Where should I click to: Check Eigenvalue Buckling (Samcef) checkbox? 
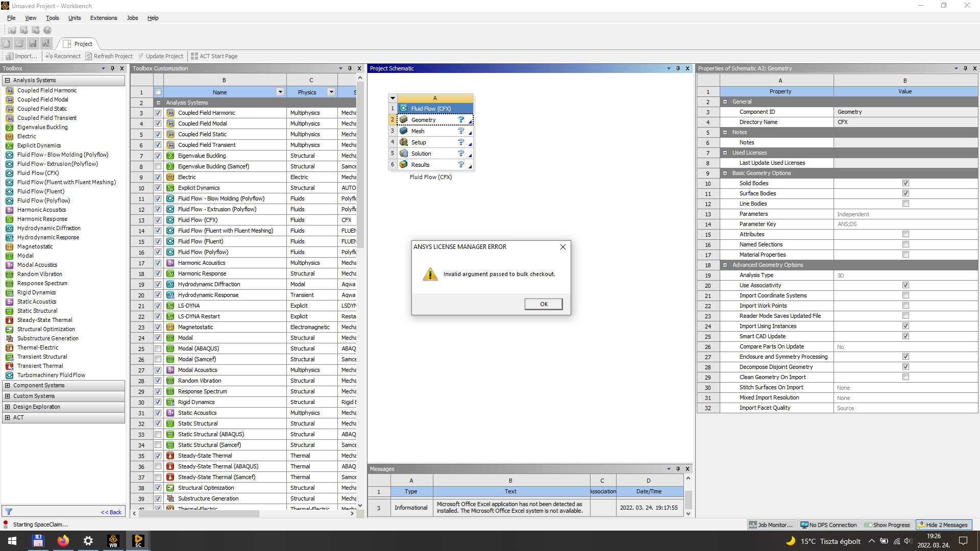coord(158,166)
